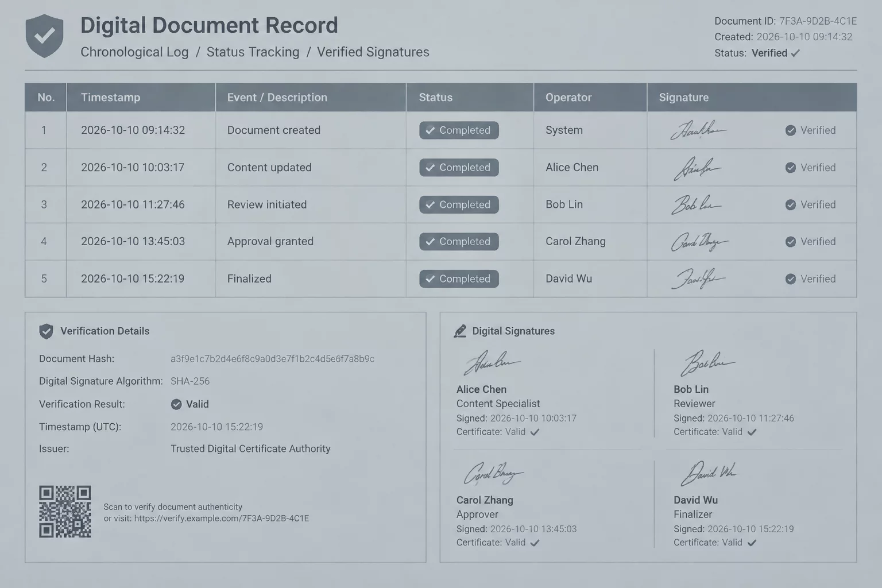Click the Verification Details shield icon
The height and width of the screenshot is (588, 882).
pyautogui.click(x=46, y=331)
